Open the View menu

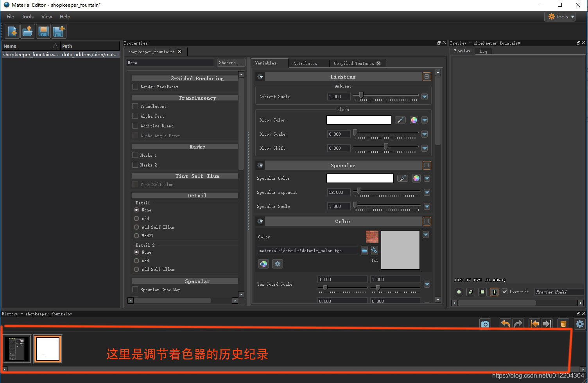[x=47, y=16]
